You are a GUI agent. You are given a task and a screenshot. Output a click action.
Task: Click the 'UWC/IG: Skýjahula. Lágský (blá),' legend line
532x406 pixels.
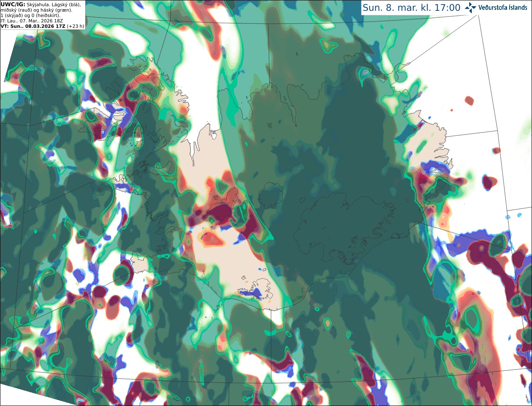[41, 4]
